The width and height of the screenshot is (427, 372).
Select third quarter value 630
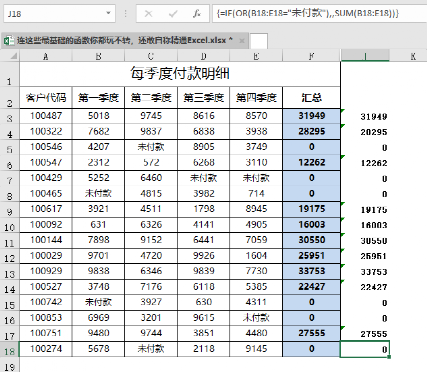point(204,302)
